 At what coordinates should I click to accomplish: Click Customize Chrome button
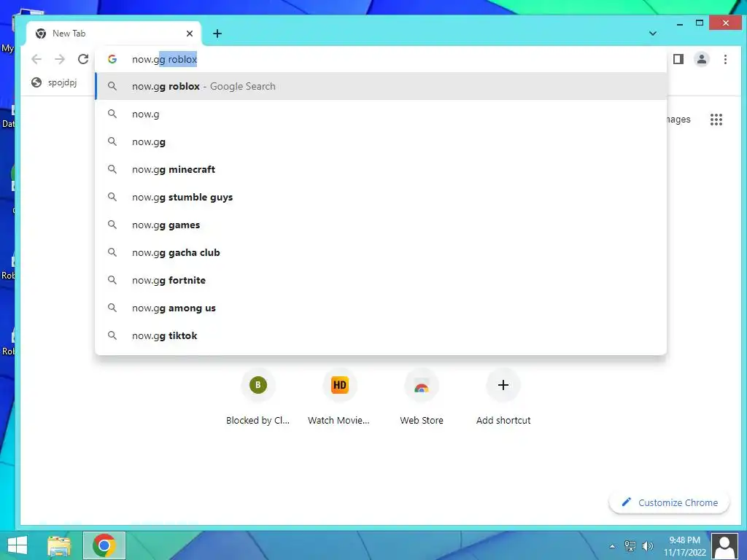[x=670, y=502]
